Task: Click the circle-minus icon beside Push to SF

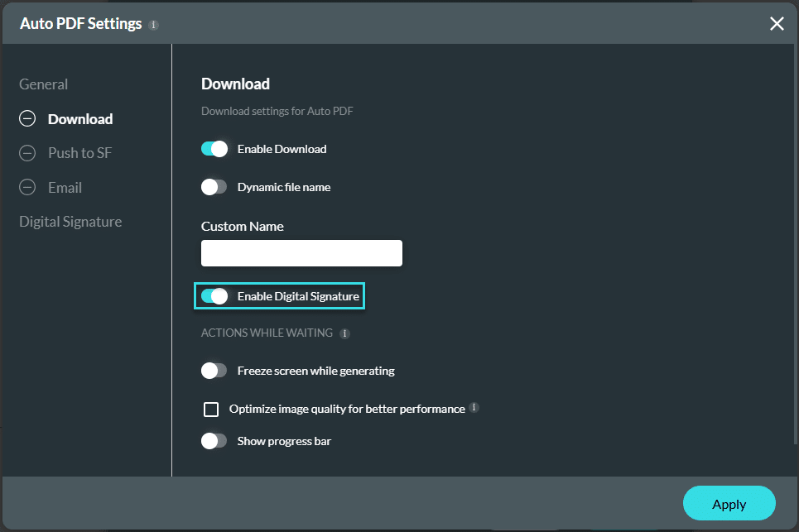Action: [27, 153]
